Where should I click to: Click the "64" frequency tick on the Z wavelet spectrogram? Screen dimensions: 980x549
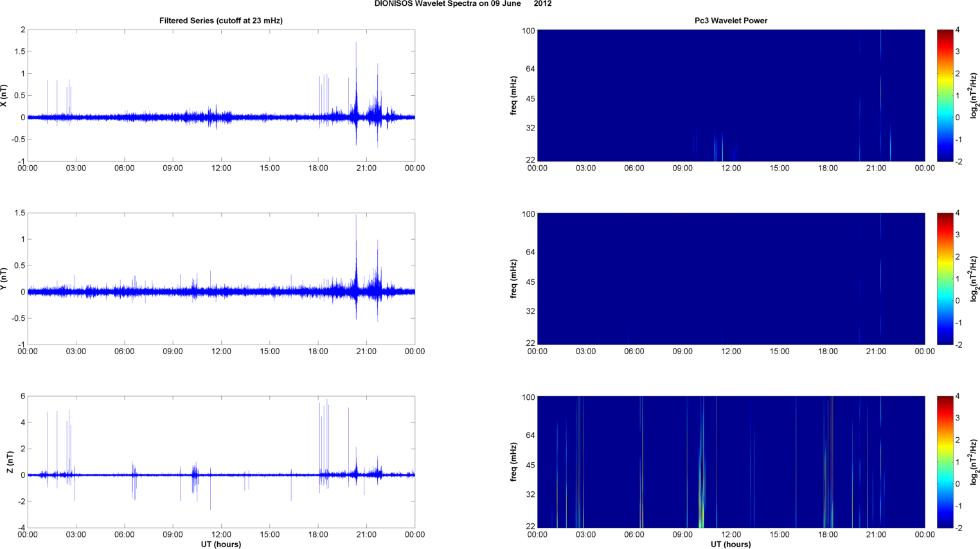pos(530,435)
